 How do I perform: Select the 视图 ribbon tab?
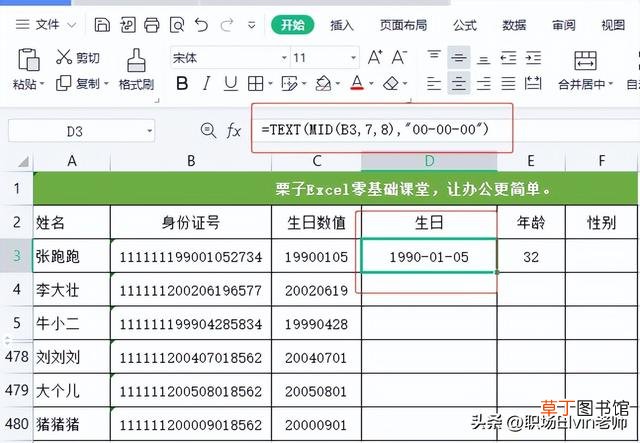coord(613,25)
